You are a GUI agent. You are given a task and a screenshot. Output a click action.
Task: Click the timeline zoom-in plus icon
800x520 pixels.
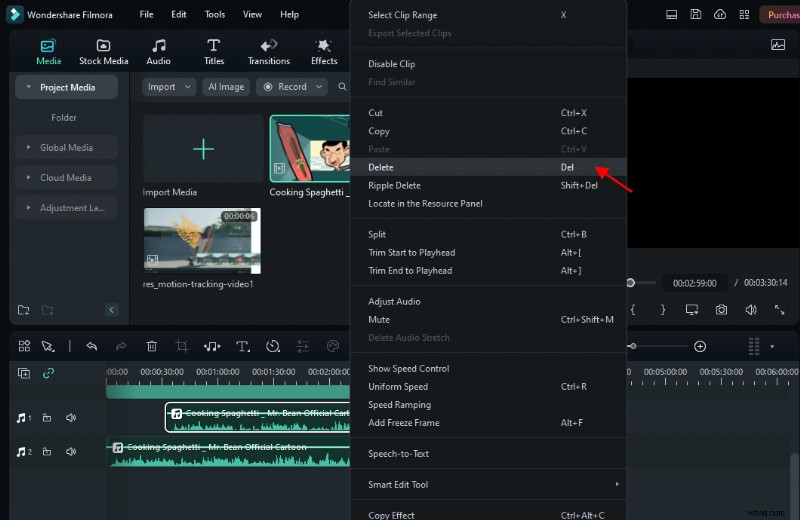(x=700, y=346)
